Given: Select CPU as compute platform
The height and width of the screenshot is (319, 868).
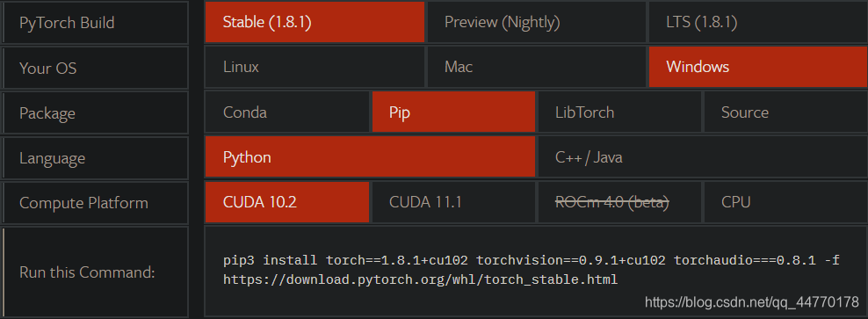Looking at the screenshot, I should pos(785,202).
